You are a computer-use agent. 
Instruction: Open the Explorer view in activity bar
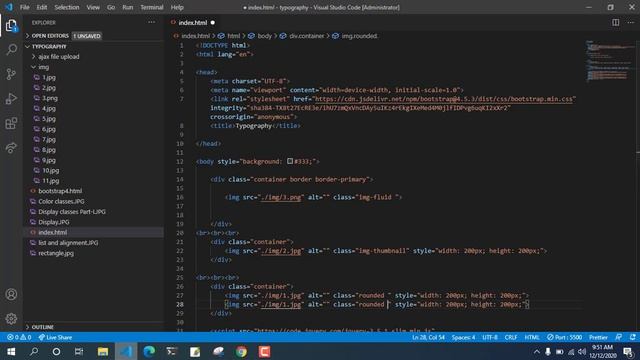(11, 26)
